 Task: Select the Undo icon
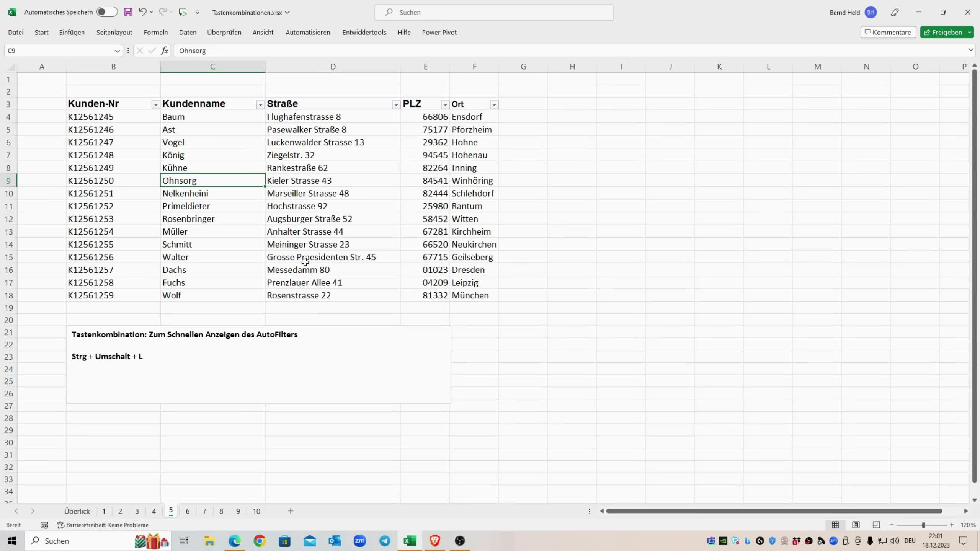[x=142, y=12]
